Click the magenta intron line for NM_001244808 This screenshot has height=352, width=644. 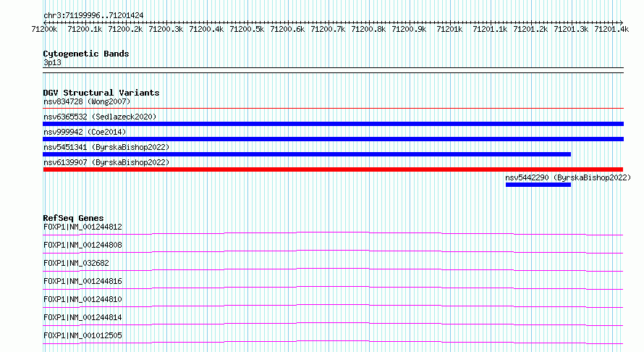[x=333, y=252]
